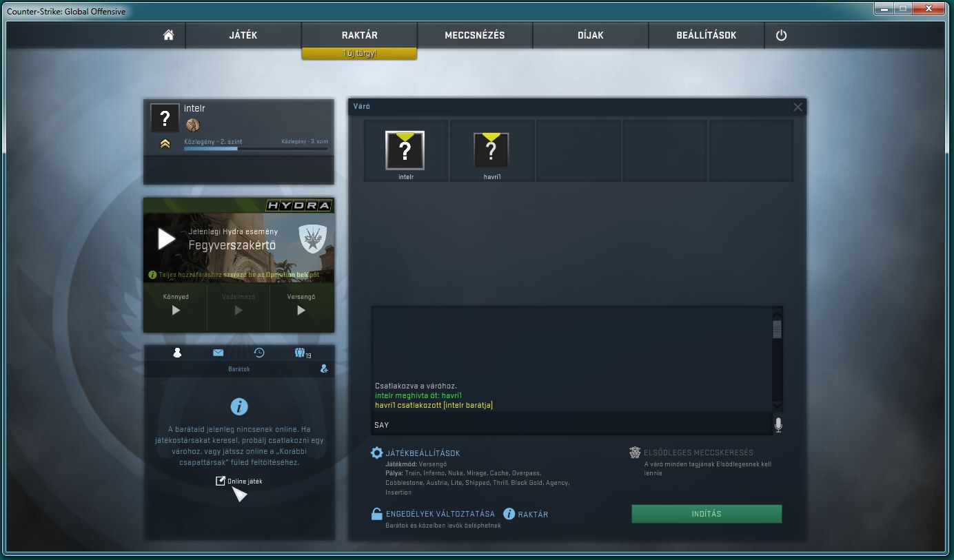Open the JÁTÉK menu

tap(243, 35)
